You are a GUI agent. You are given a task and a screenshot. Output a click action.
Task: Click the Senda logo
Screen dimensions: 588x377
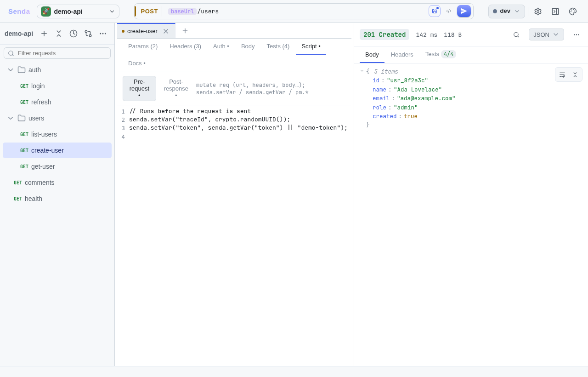click(19, 11)
